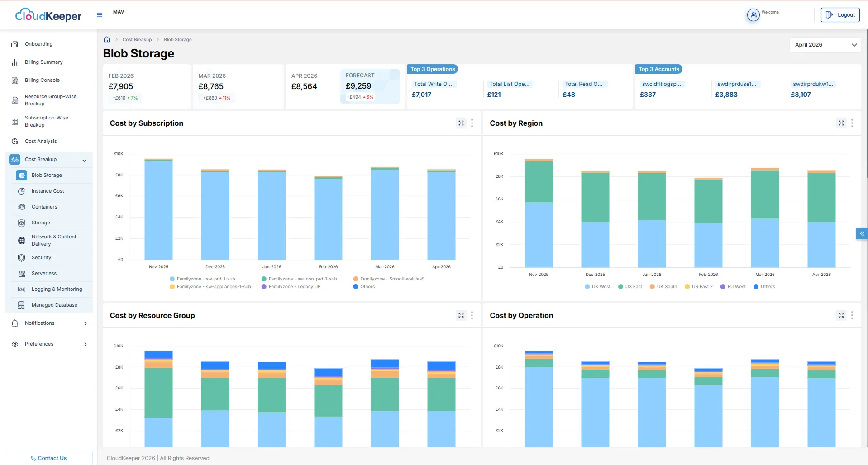Click the home breadcrumb icon
Screen dimensions: 868x465
coord(107,39)
